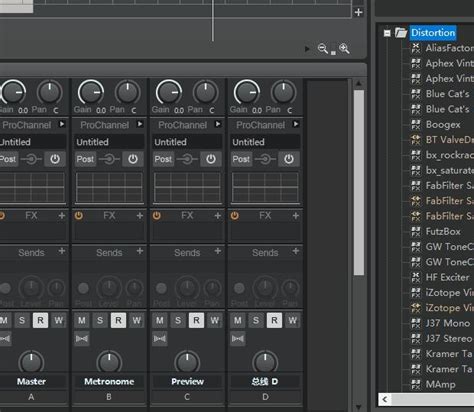
Task: Click the ProChannel routing icon on the Preview strip
Action: tap(187, 159)
